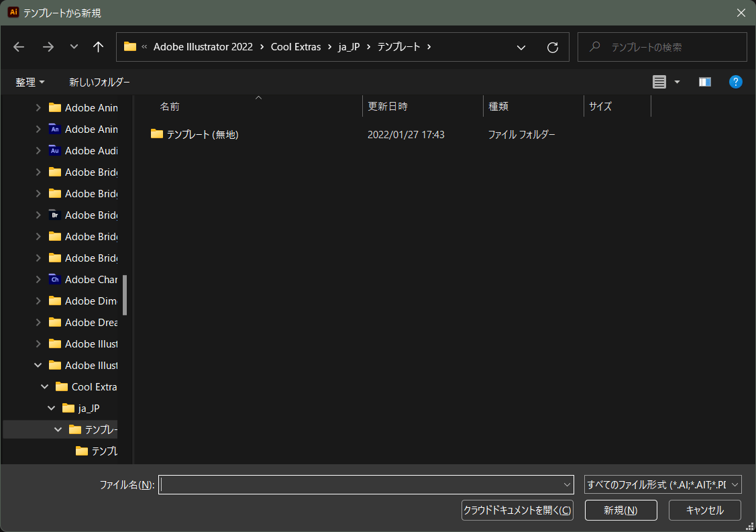756x532 pixels.
Task: Click the テンプレートの検索 search box
Action: click(x=662, y=47)
